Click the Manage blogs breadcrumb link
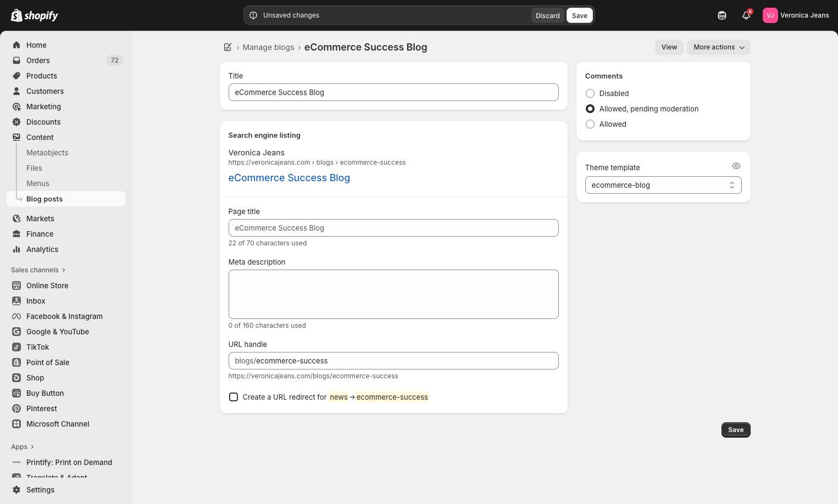This screenshot has width=838, height=504. 268,47
